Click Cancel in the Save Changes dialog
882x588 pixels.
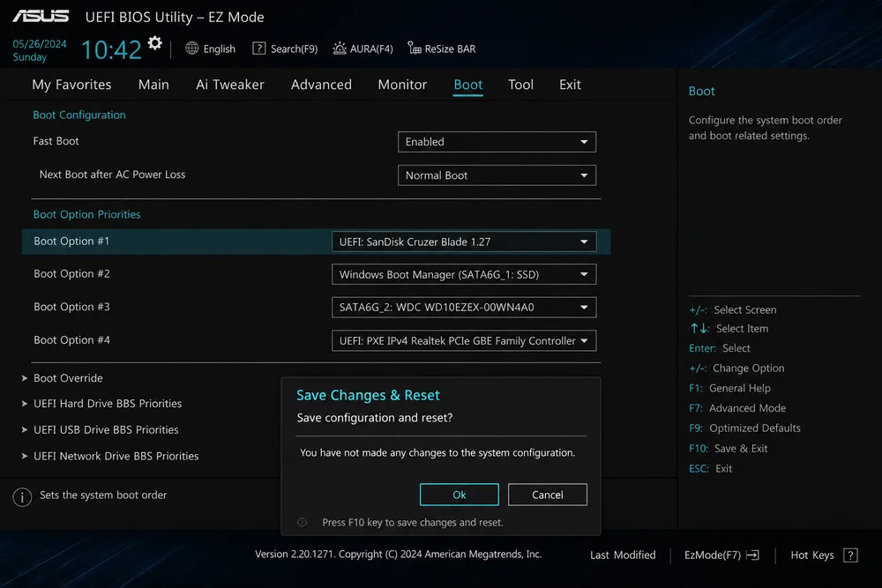click(x=548, y=495)
